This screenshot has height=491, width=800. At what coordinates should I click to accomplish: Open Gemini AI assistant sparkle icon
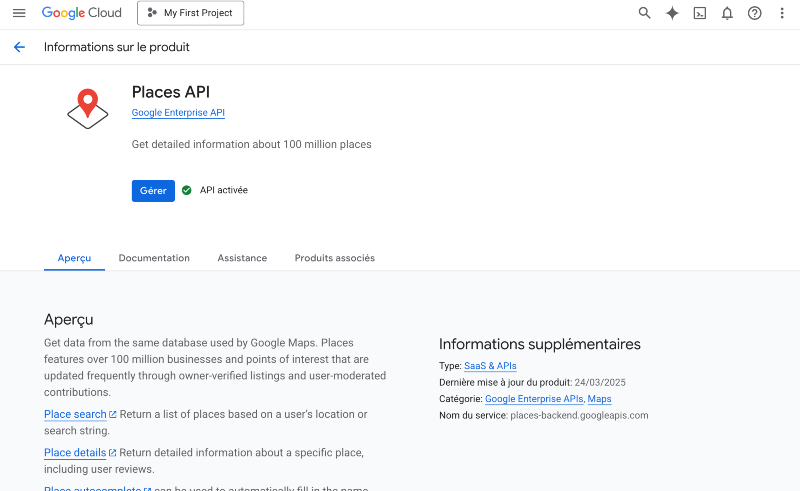(672, 13)
